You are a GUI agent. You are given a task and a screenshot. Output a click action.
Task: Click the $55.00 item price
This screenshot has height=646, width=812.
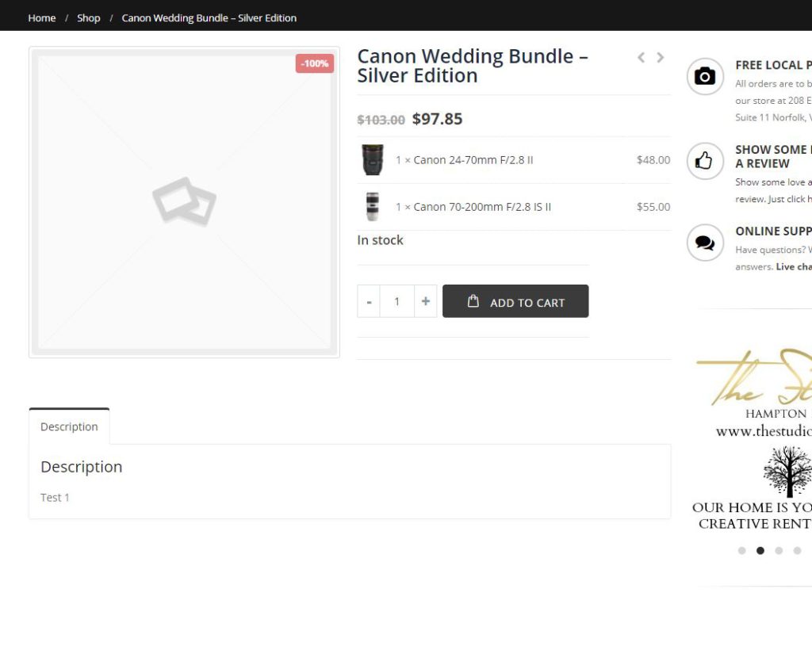(653, 207)
